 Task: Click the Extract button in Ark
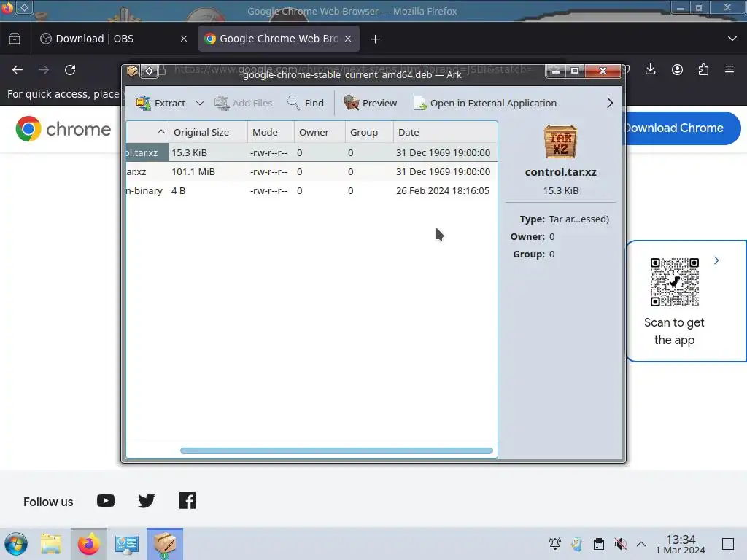tap(160, 103)
